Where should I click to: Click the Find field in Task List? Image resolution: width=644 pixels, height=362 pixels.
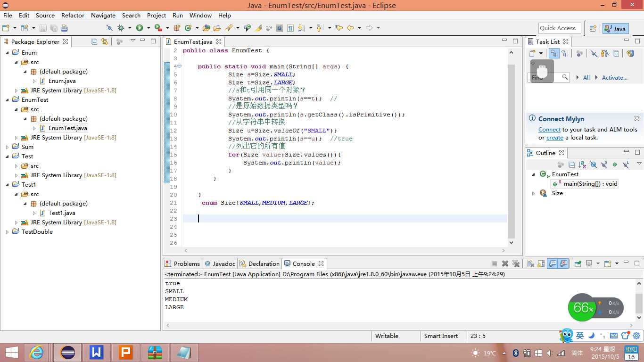[x=549, y=77]
